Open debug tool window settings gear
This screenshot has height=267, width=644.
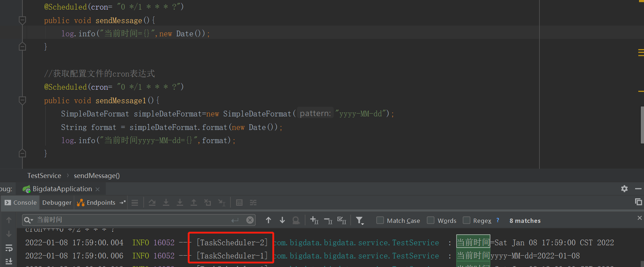point(624,189)
